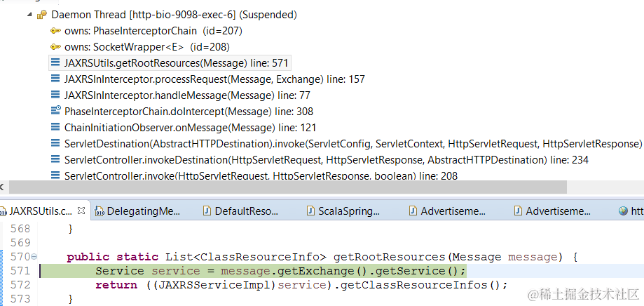Fold getRootResources method at line 570
This screenshot has height=306, width=644.
pyautogui.click(x=34, y=256)
